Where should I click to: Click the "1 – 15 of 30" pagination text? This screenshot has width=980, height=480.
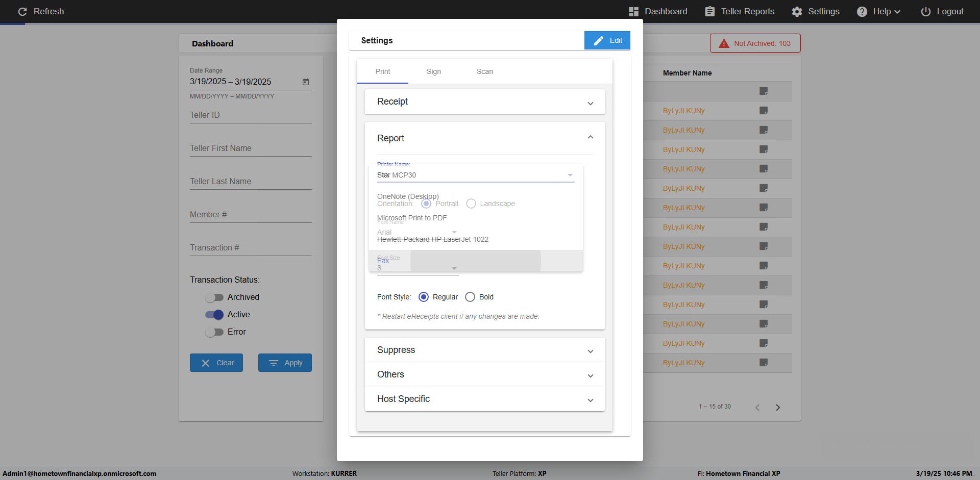[x=715, y=407]
